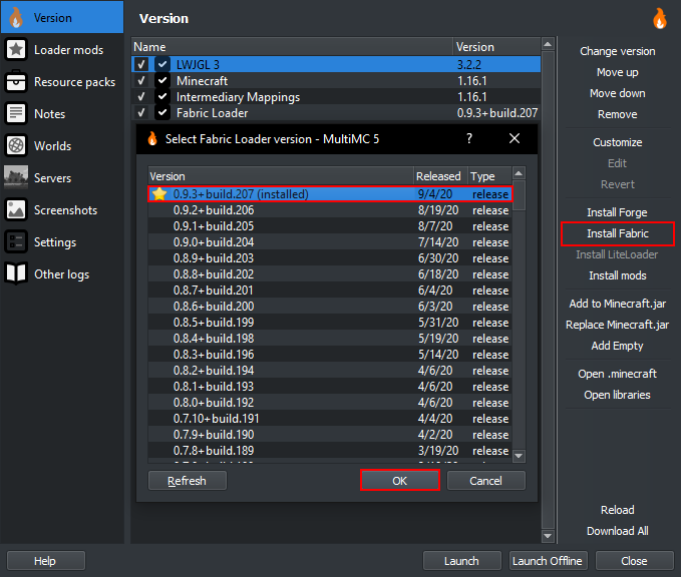This screenshot has width=681, height=577.
Task: Click the gray checkmark beside Intermediary Mappings
Action: (x=141, y=96)
